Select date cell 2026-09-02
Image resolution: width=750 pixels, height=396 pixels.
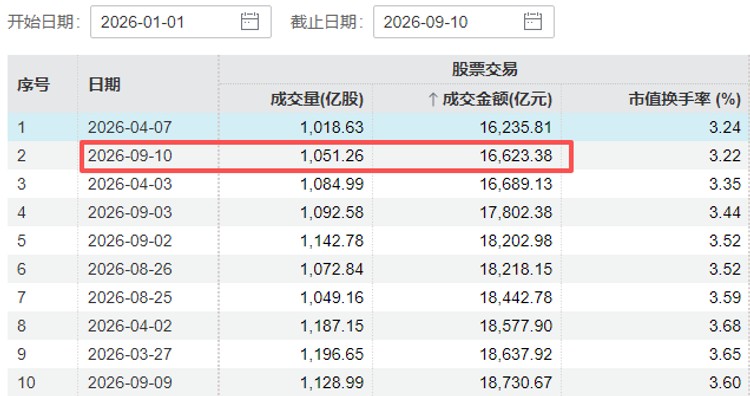point(130,240)
